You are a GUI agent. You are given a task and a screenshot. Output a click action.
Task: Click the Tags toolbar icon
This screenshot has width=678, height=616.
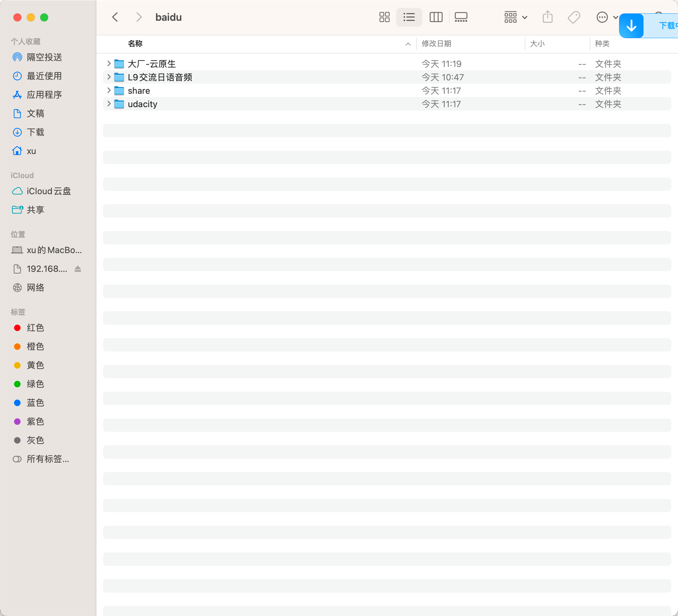coord(574,17)
